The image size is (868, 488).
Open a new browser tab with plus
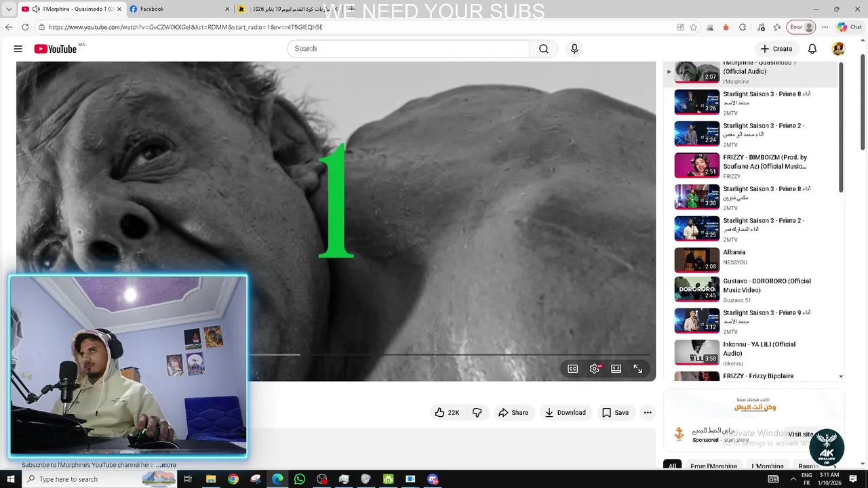coord(351,9)
